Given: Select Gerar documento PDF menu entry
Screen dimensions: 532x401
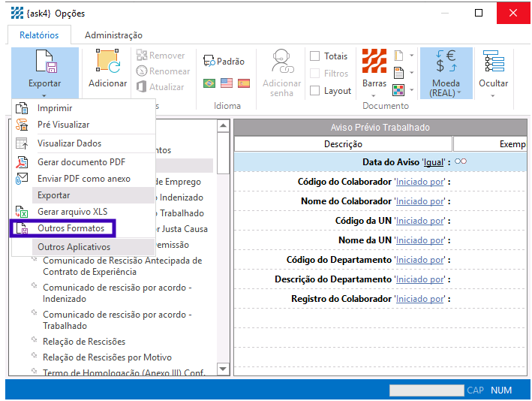Looking at the screenshot, I should (x=81, y=162).
